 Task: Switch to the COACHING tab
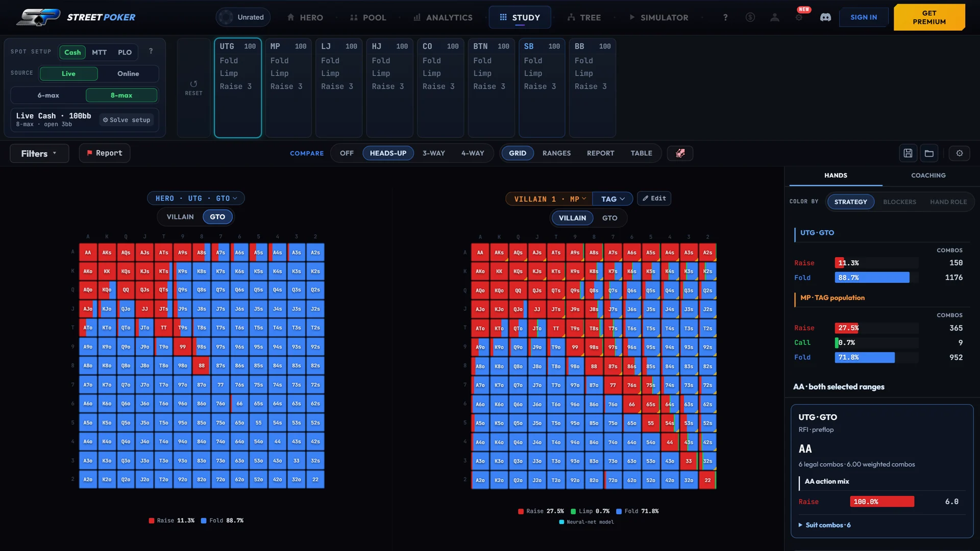(928, 176)
